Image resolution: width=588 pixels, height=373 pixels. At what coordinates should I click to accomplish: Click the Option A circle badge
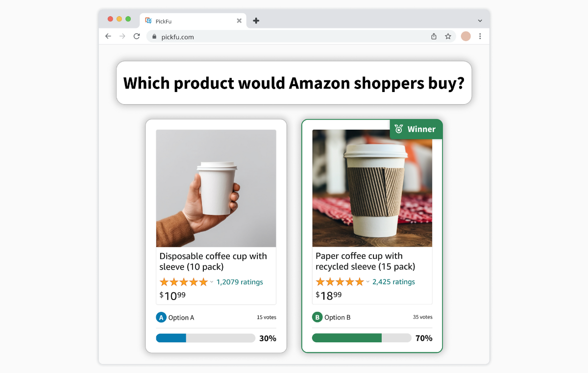(161, 317)
